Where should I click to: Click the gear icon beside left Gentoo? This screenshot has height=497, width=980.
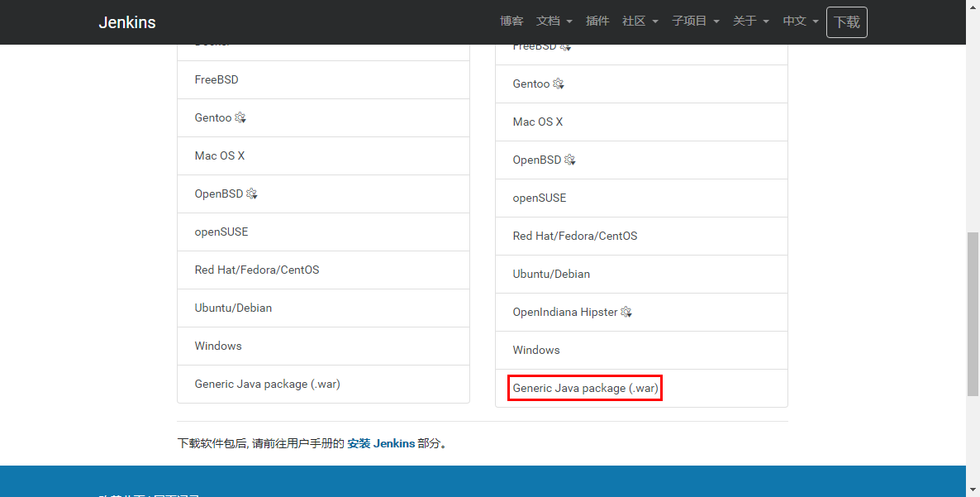240,117
